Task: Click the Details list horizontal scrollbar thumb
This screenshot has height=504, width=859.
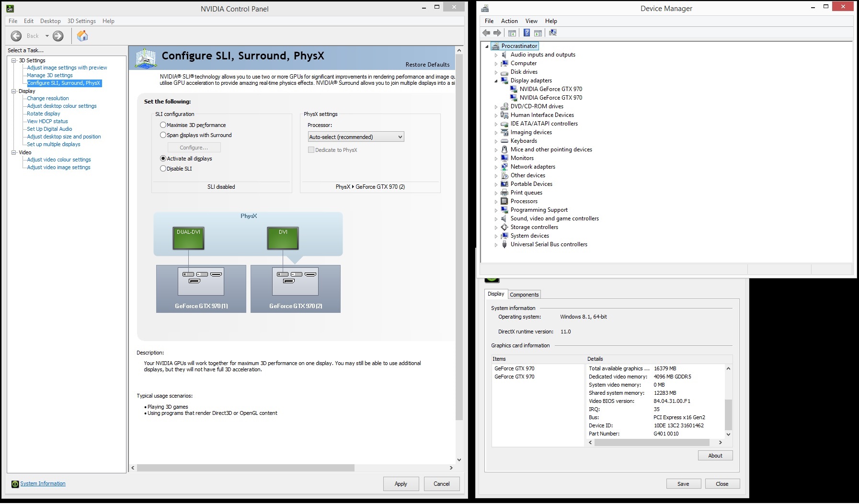Action: click(652, 443)
